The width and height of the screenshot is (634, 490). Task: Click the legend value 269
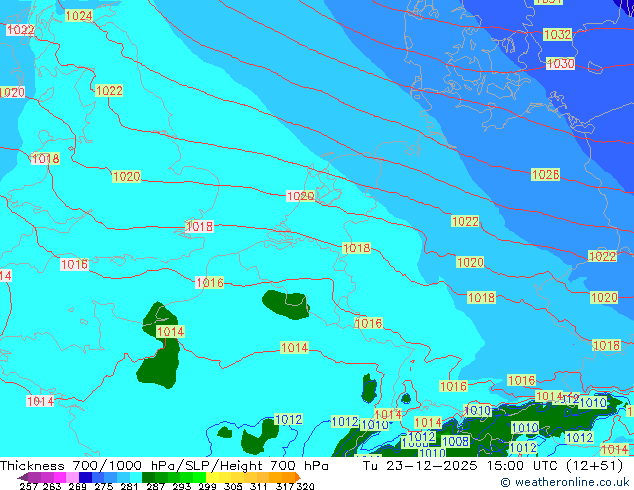click(x=77, y=486)
